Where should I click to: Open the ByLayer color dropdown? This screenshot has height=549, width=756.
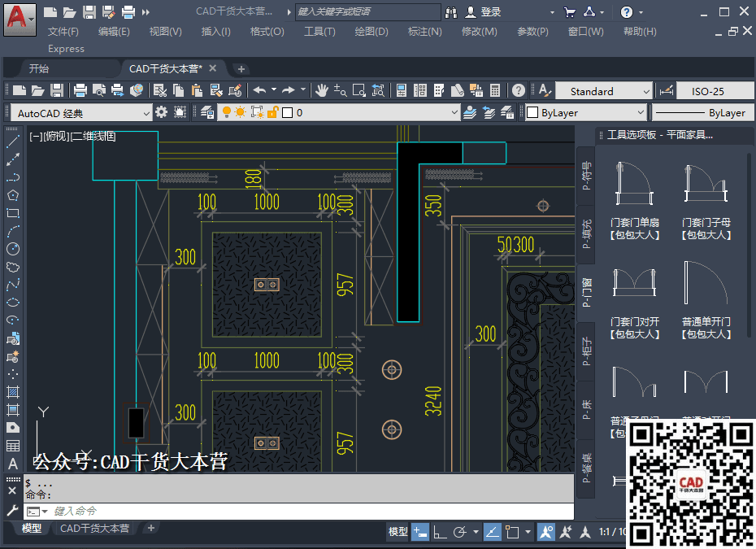[x=585, y=112]
